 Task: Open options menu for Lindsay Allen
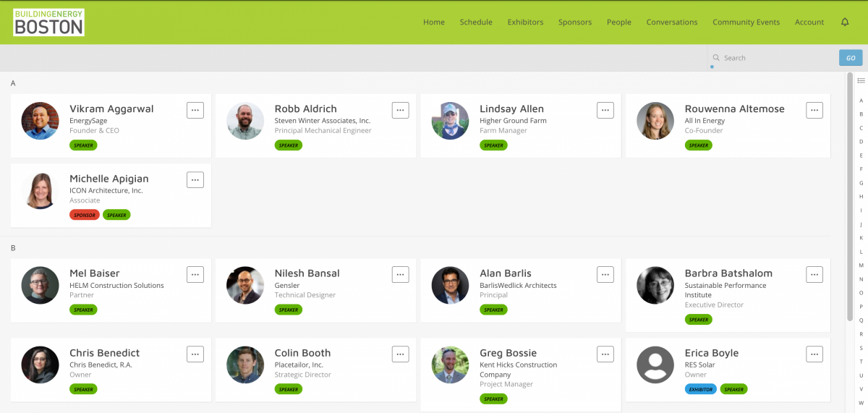(x=605, y=110)
